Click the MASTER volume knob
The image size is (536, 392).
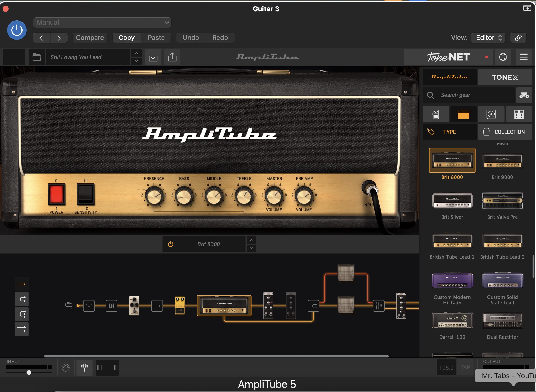pyautogui.click(x=274, y=196)
